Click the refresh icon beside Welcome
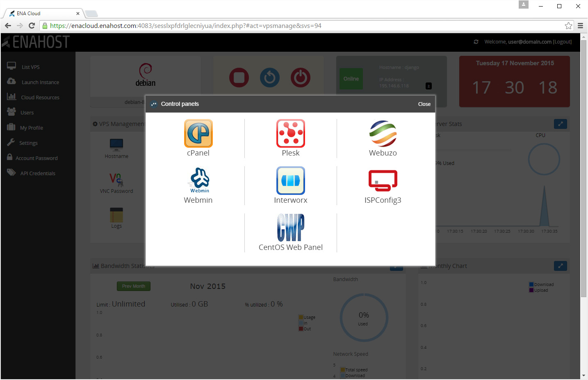 pos(476,42)
